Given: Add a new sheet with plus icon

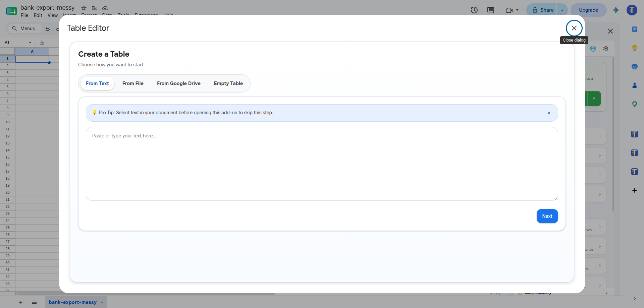Looking at the screenshot, I should tap(21, 302).
